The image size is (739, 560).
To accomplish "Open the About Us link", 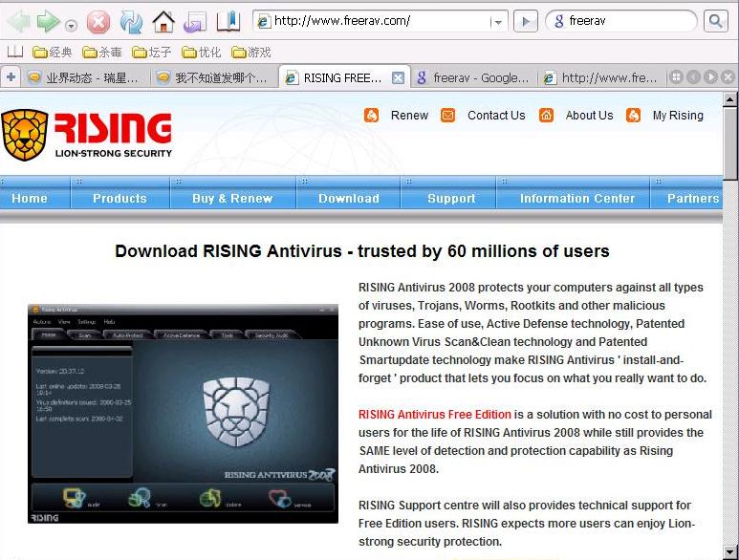I will click(589, 116).
